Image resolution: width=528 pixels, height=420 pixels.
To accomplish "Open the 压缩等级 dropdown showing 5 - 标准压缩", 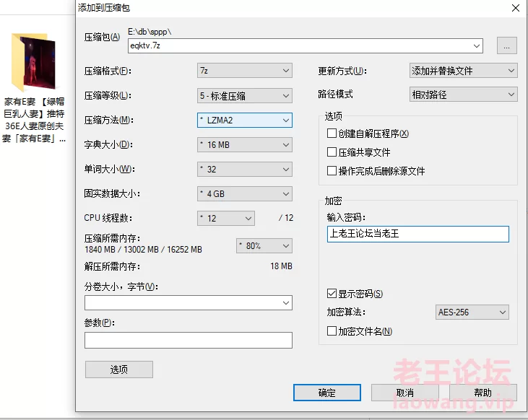I will [244, 96].
